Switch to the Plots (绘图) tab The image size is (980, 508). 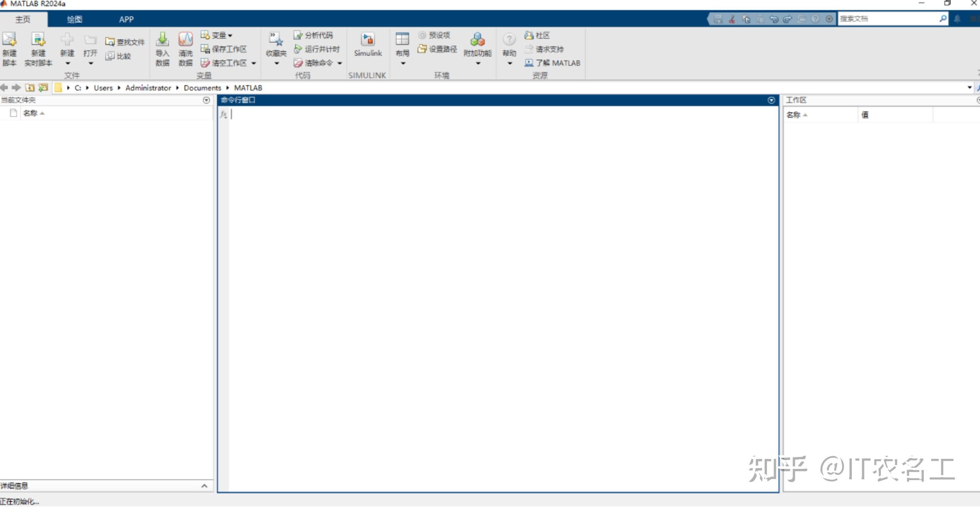point(74,19)
